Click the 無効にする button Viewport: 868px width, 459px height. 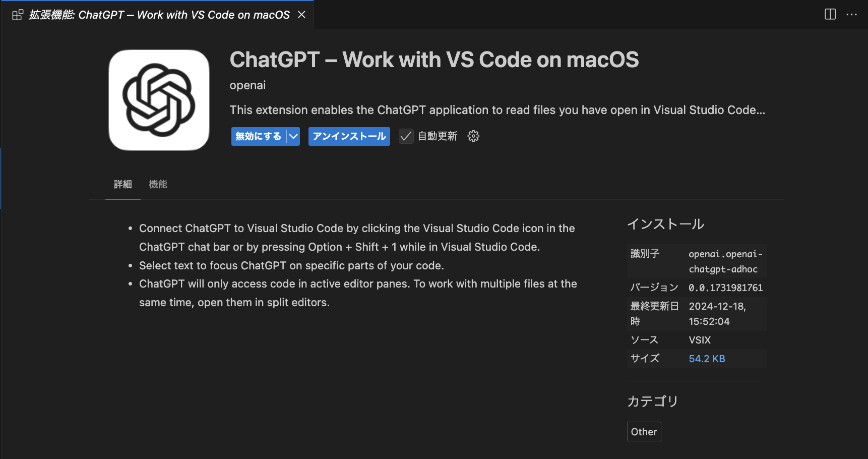tap(258, 136)
